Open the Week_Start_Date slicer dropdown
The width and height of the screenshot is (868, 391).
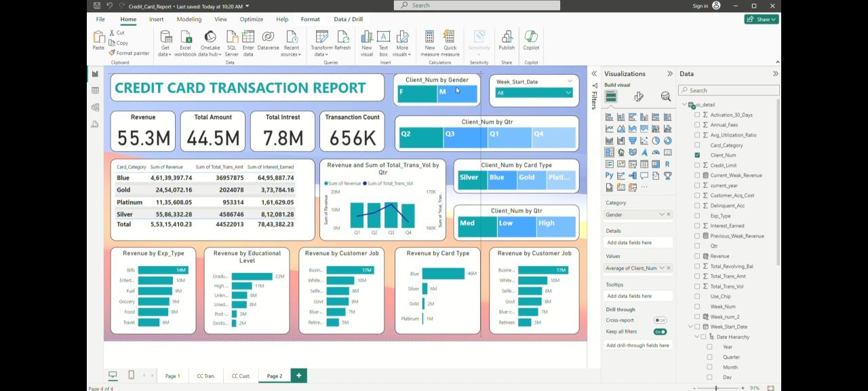[x=568, y=93]
